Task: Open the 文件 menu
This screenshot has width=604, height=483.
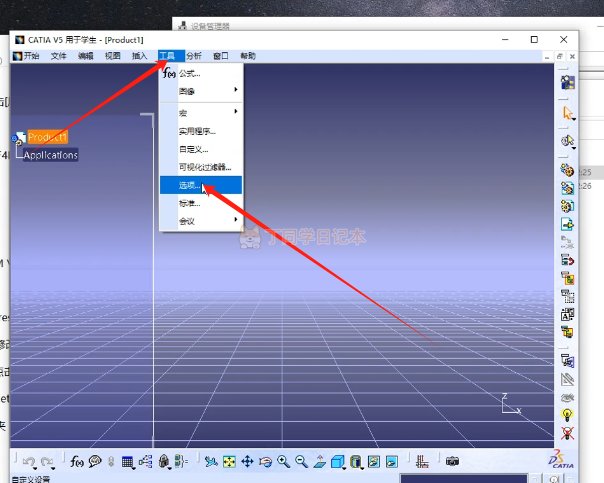Action: (x=59, y=56)
